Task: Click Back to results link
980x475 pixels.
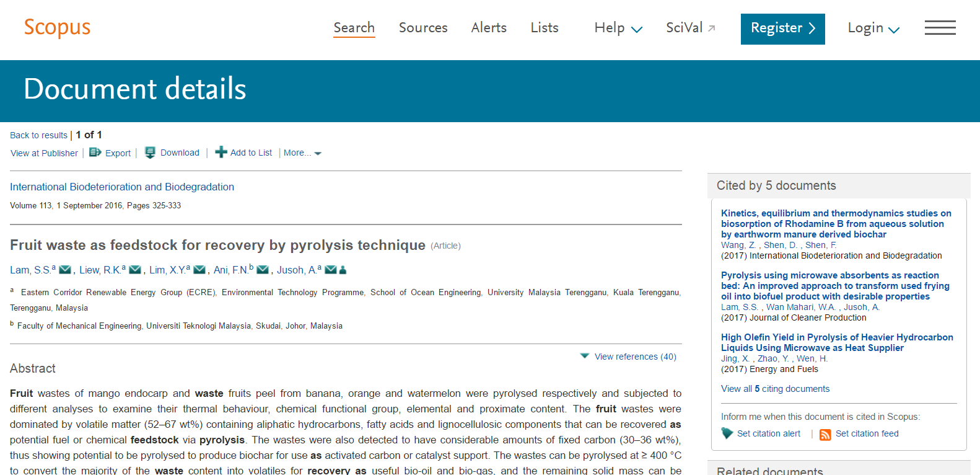Action: tap(38, 135)
